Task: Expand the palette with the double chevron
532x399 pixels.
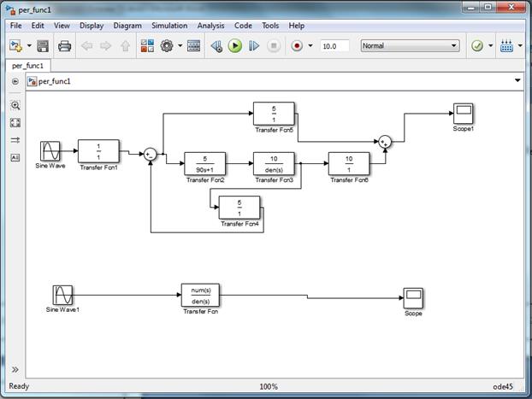Action: (x=15, y=369)
